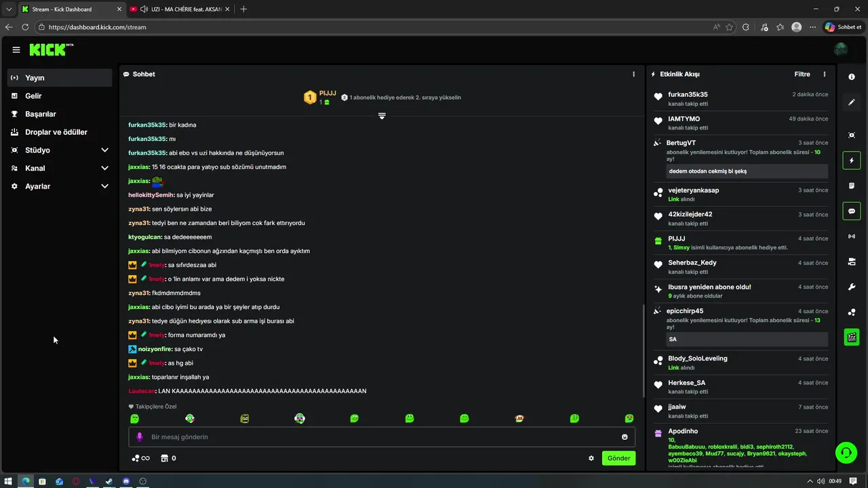Select the Yayın sidebar item
Viewport: 868px width, 488px height.
pos(60,78)
